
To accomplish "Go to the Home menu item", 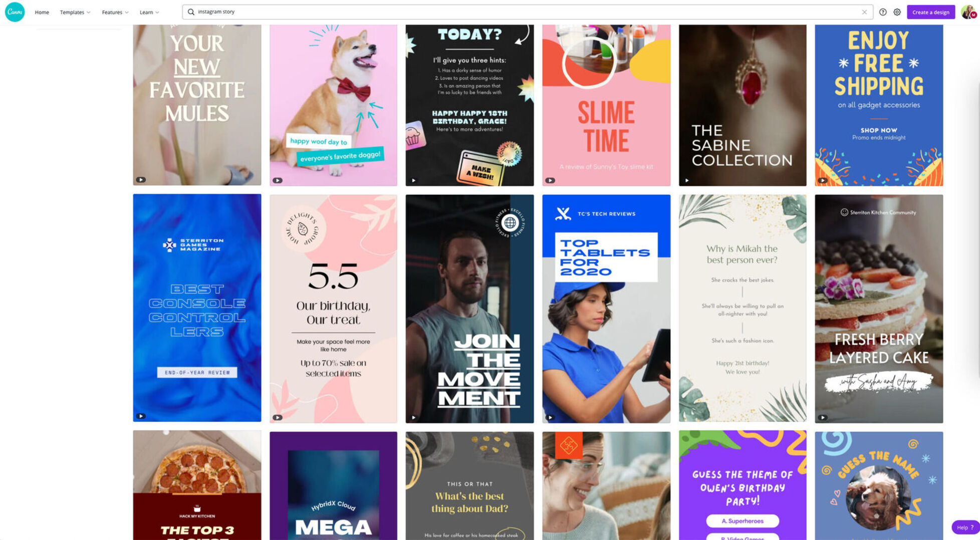I will [42, 12].
